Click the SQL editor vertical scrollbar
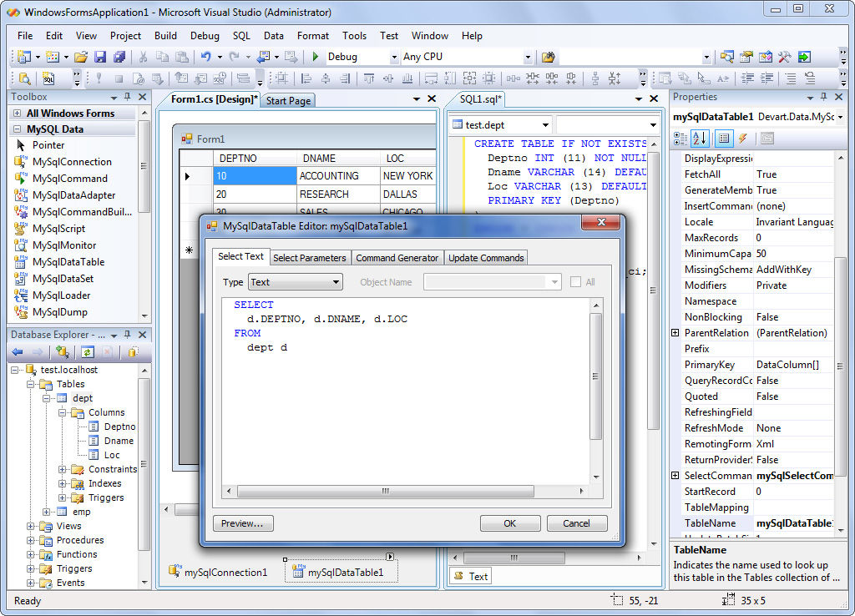The height and width of the screenshot is (616, 855). [595, 376]
